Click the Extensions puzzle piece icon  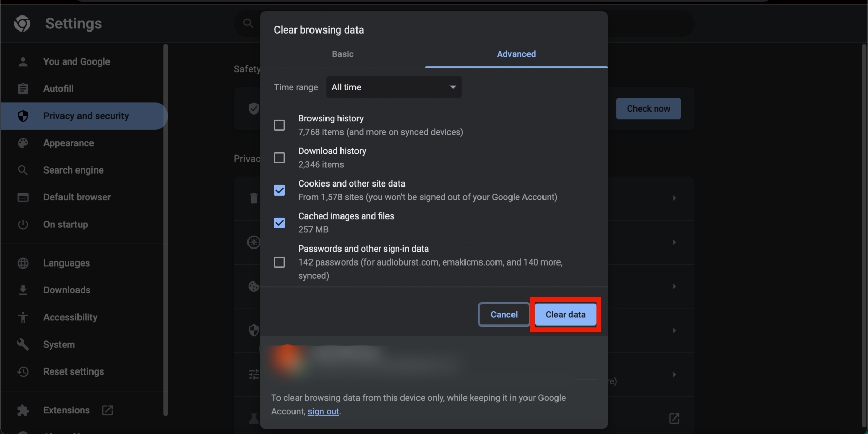(x=23, y=410)
